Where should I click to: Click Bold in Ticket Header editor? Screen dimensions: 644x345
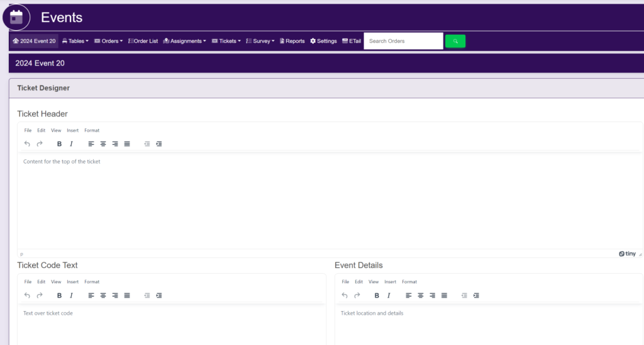click(59, 144)
